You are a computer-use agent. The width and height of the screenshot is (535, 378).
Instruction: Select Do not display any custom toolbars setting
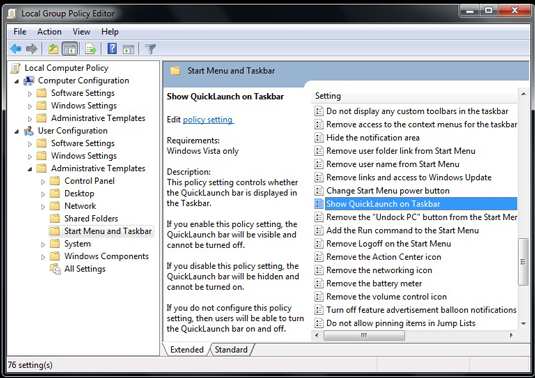(417, 111)
